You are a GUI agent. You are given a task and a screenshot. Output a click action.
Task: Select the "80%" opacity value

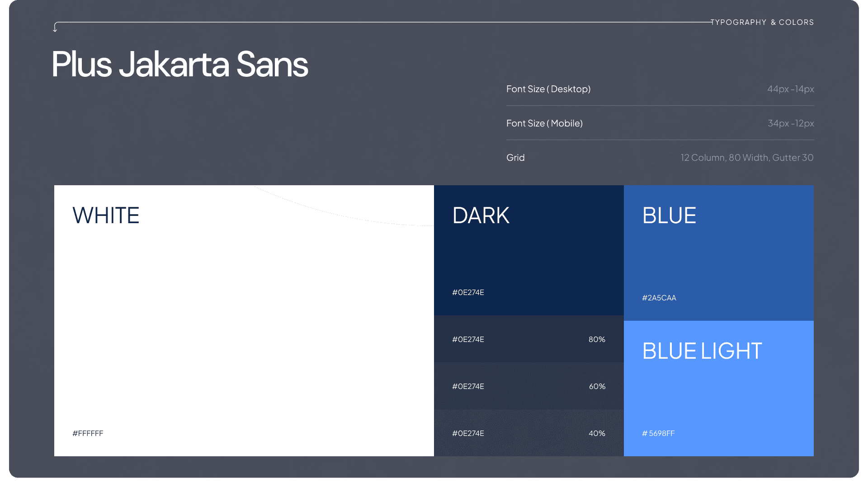pos(597,339)
